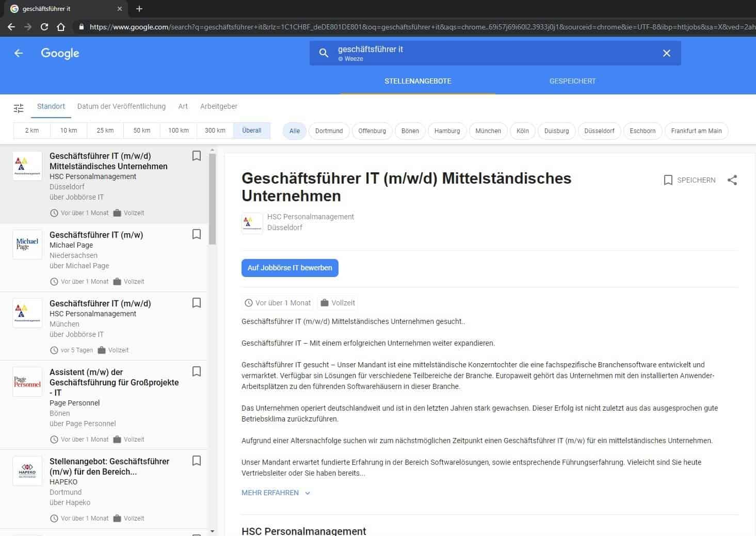Bookmark the HAPEKO Dortmund job listing
Viewport: 756px width, 536px height.
197,461
